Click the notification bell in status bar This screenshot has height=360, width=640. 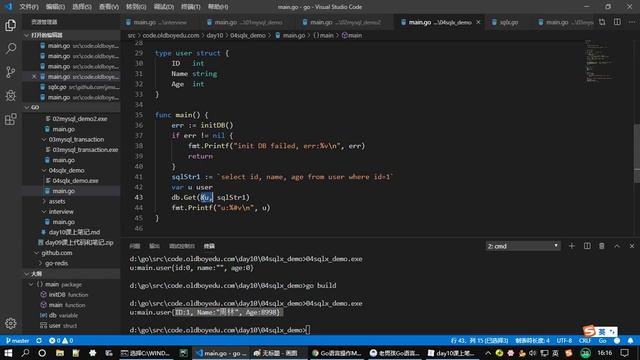click(x=631, y=340)
